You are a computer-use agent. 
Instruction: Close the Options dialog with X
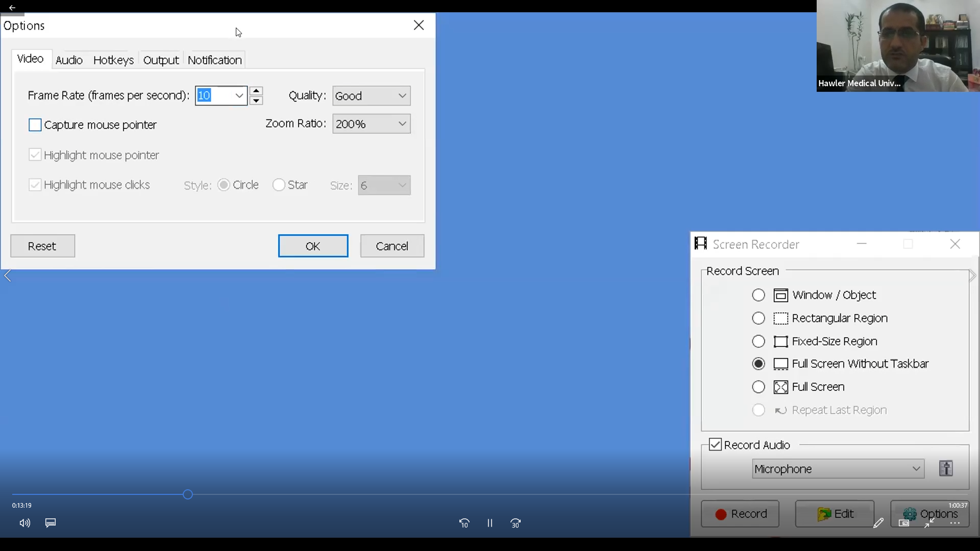(x=419, y=25)
